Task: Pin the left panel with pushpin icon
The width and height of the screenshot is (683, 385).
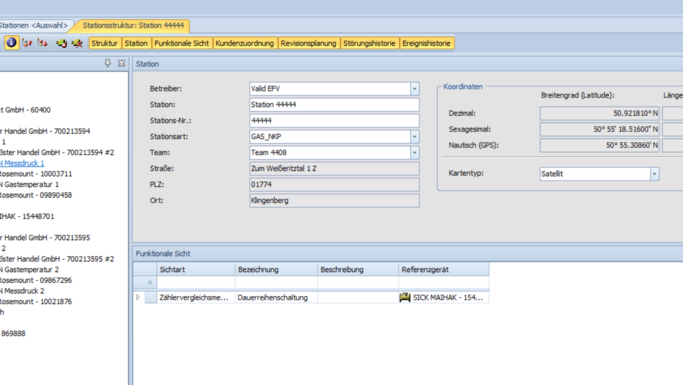Action: tap(108, 63)
